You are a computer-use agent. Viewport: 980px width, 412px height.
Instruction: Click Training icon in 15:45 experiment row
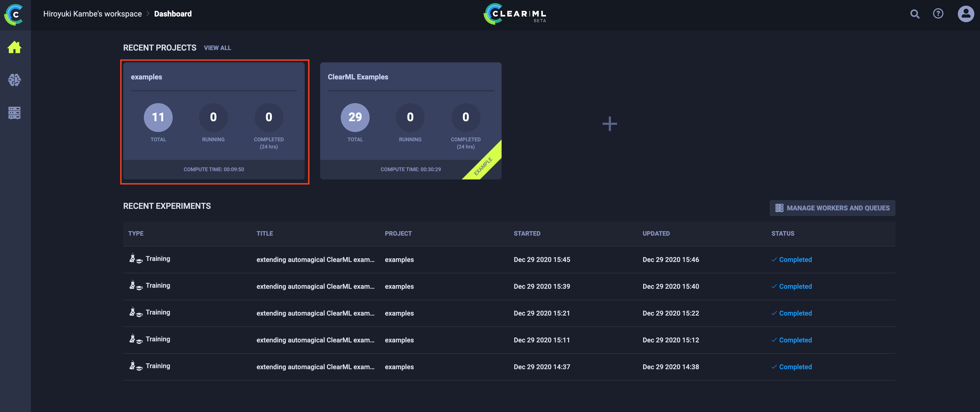click(x=136, y=259)
